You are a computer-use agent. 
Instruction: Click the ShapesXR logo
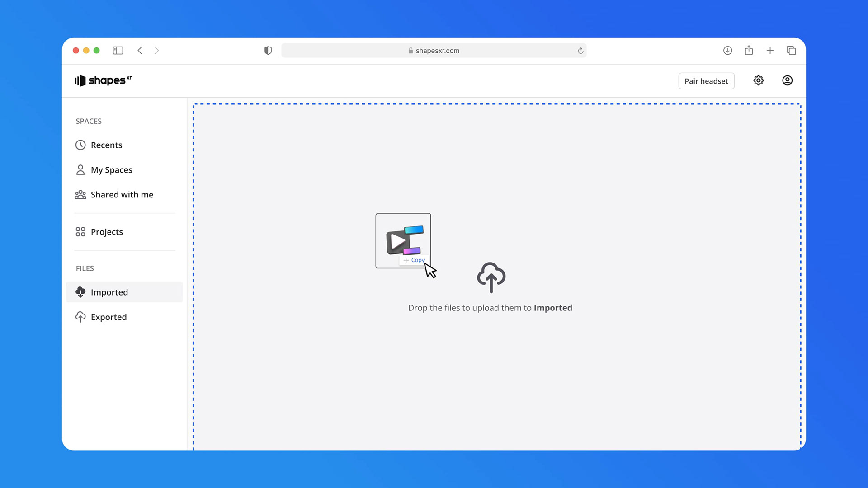(x=103, y=80)
